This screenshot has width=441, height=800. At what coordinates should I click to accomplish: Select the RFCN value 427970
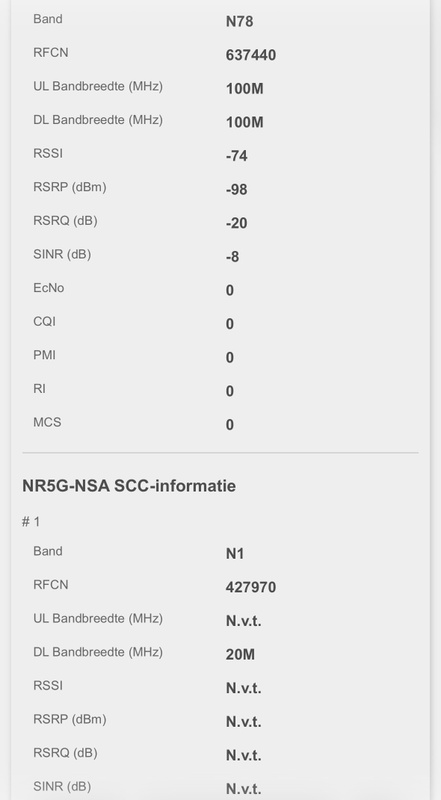(251, 587)
